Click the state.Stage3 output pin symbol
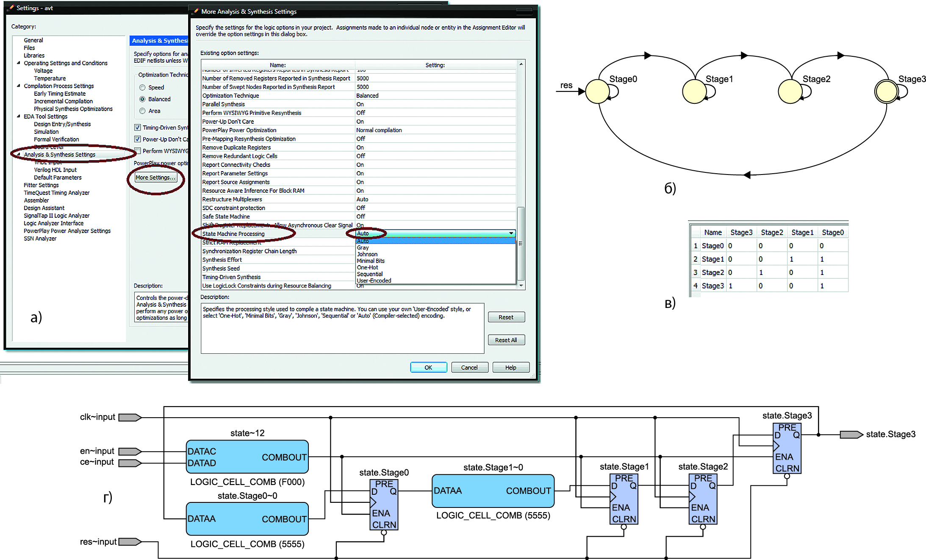 [851, 435]
